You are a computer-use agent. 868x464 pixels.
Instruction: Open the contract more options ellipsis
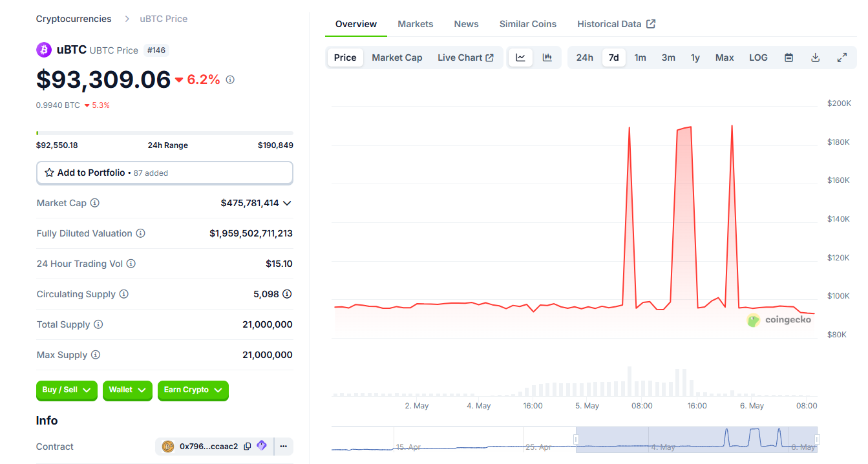point(284,447)
